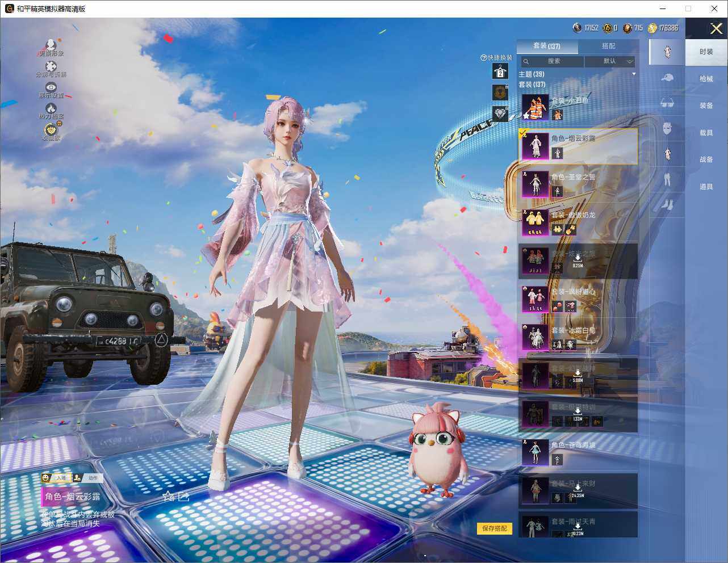Click the 套装(137) section heading
This screenshot has width=728, height=563.
click(x=532, y=85)
